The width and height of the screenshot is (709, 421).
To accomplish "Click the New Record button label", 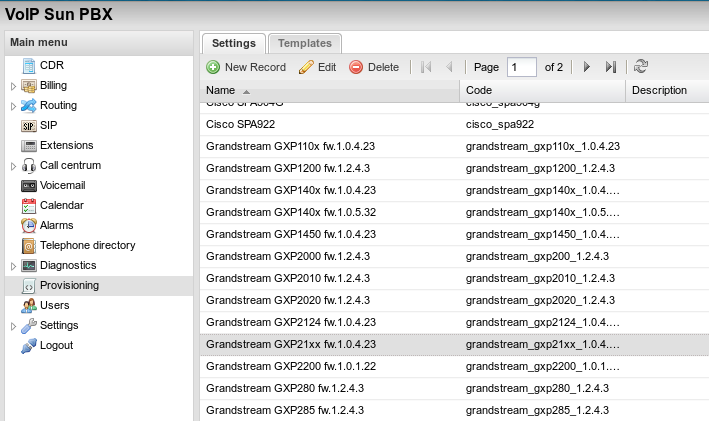I will [255, 67].
